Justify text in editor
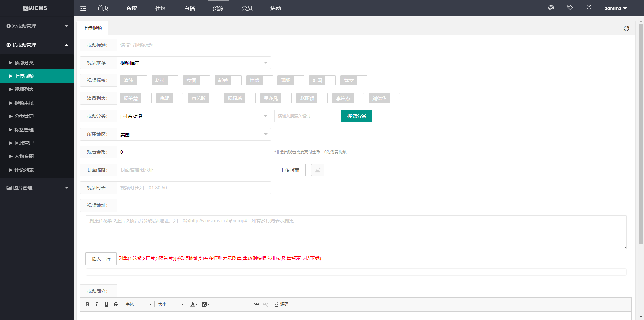 245,304
